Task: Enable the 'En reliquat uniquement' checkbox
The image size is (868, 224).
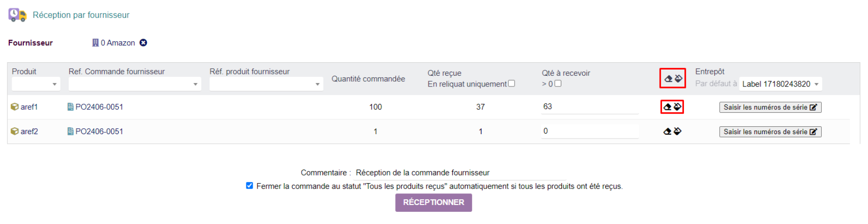Action: (511, 84)
